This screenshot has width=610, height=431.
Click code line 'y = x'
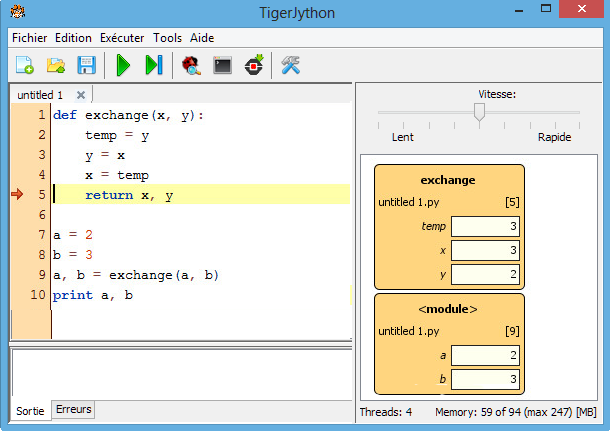click(105, 156)
